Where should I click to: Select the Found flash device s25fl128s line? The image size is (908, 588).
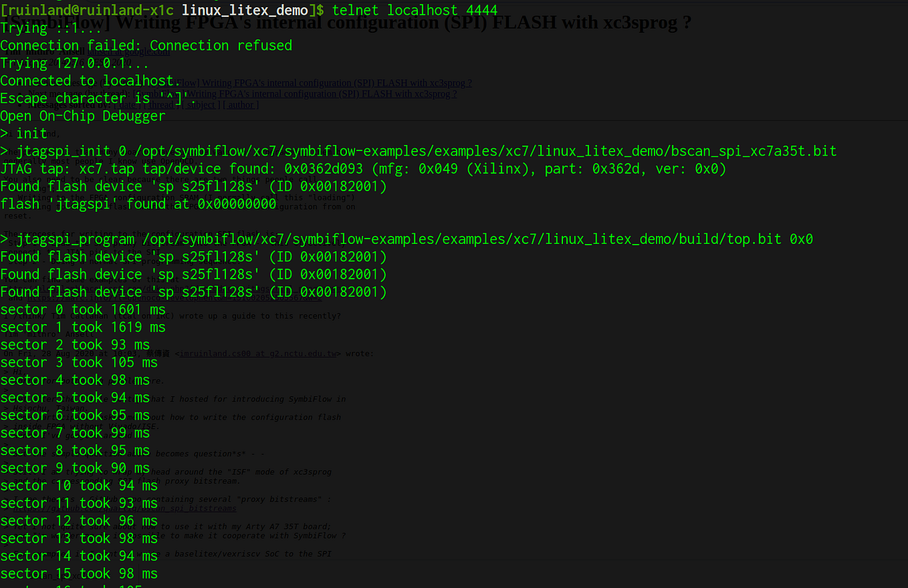click(x=194, y=186)
